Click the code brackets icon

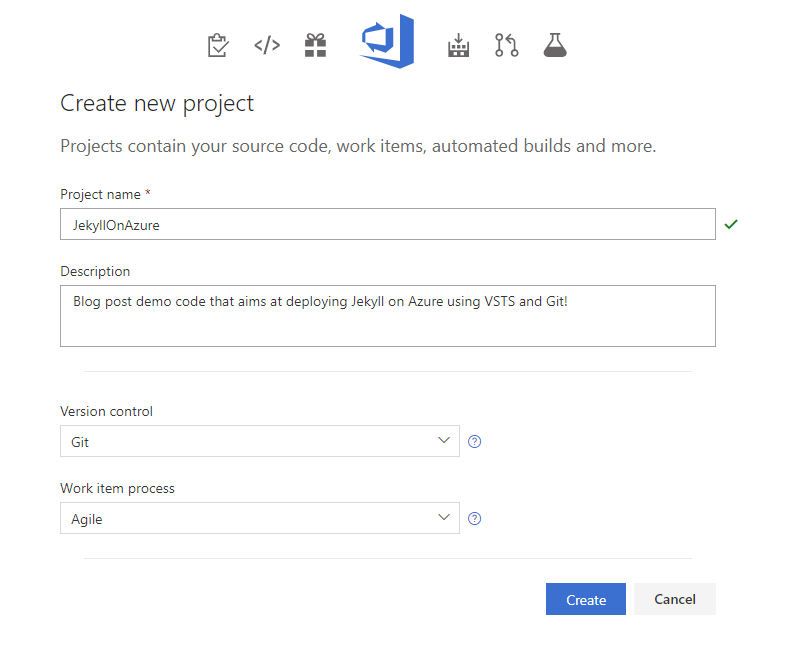coord(267,45)
